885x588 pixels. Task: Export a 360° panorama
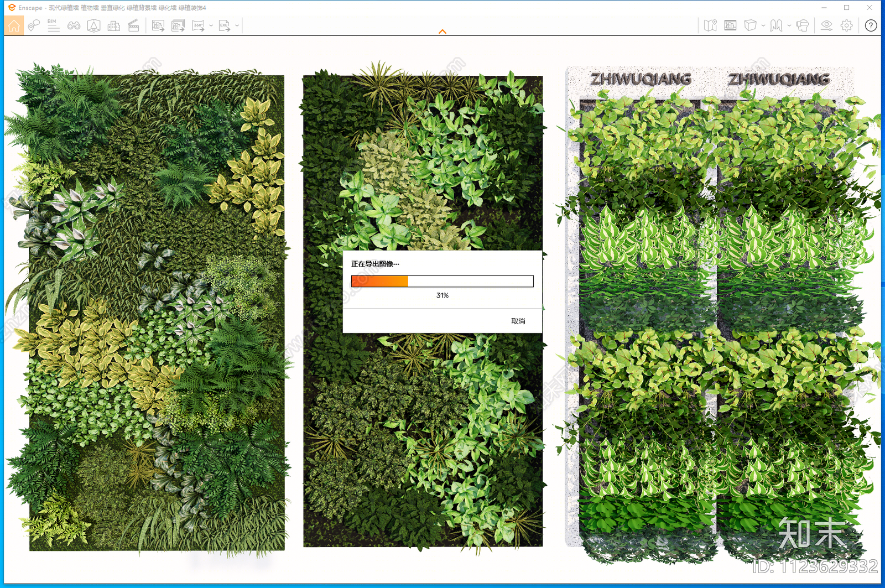tap(198, 25)
